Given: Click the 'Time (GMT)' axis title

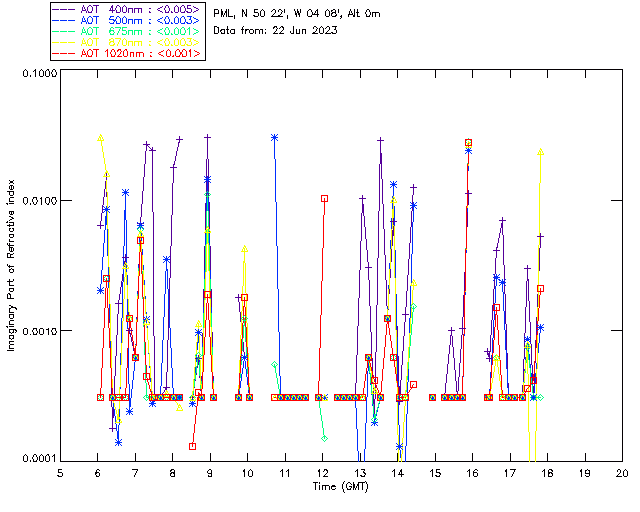Looking at the screenshot, I should click(x=340, y=487).
